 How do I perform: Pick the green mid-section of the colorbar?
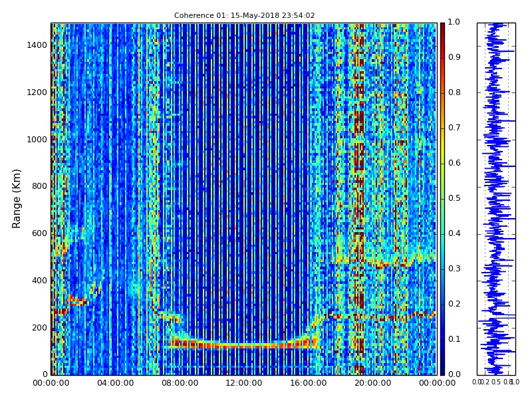(442, 199)
